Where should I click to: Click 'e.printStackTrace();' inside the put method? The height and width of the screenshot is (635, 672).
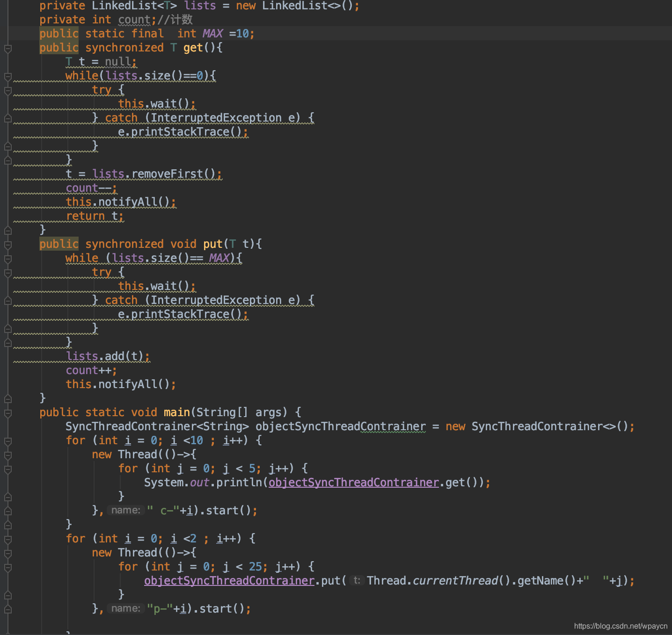point(183,314)
